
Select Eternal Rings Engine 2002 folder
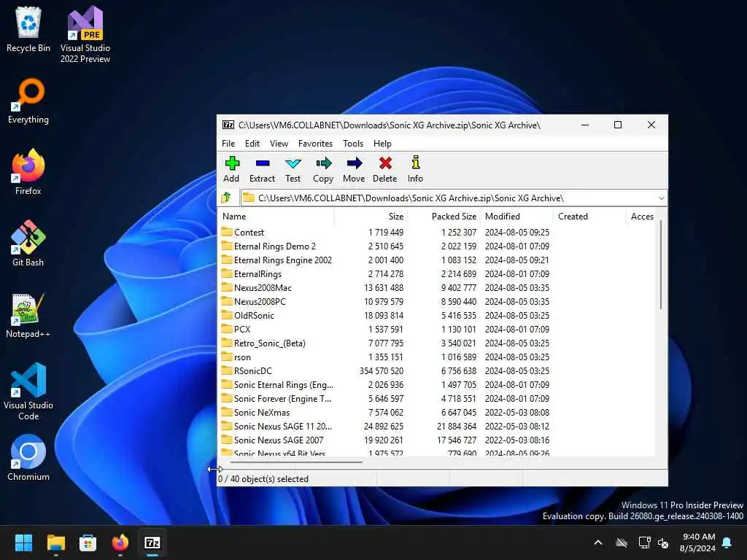[276, 260]
